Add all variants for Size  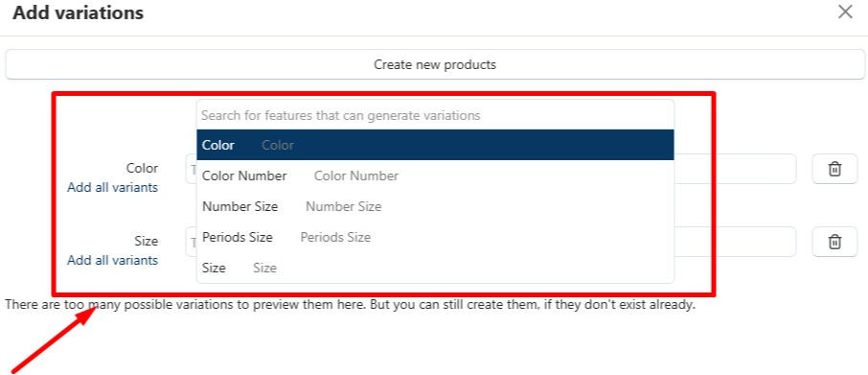tap(112, 260)
